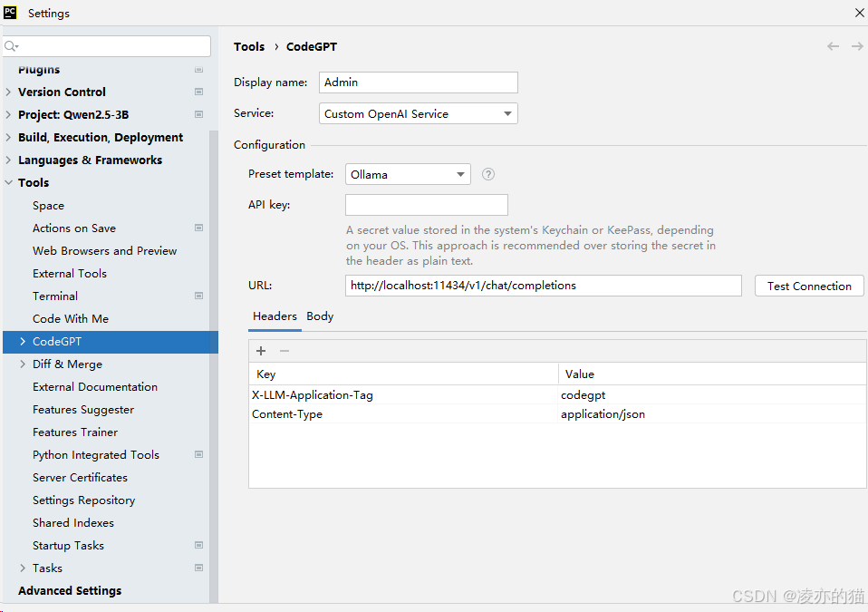Screen dimensions: 868x612
Task: Click the PyCharm logo in the title bar
Action: (10, 12)
